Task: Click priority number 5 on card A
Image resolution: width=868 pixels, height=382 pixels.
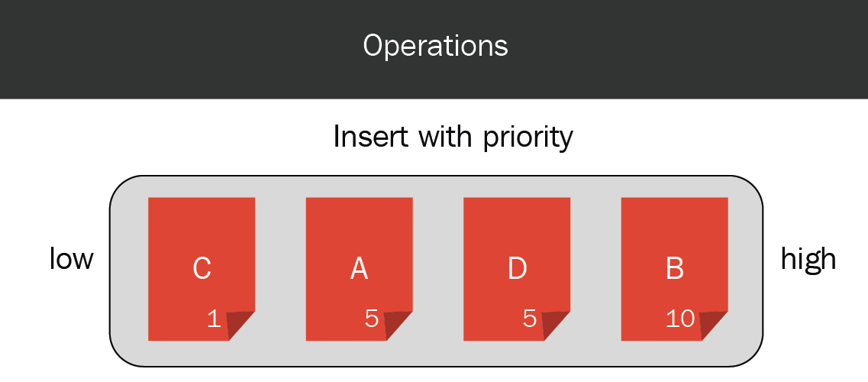Action: coord(372,319)
